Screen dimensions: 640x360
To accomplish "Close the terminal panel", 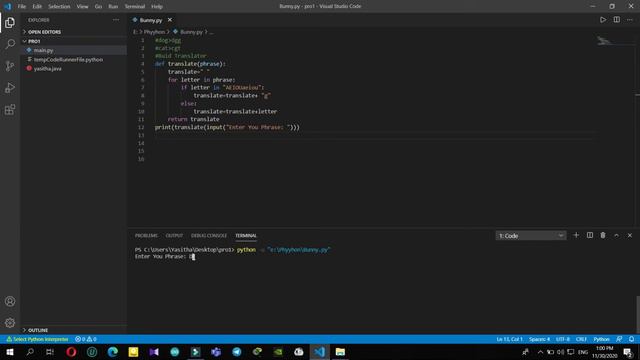I will point(630,235).
